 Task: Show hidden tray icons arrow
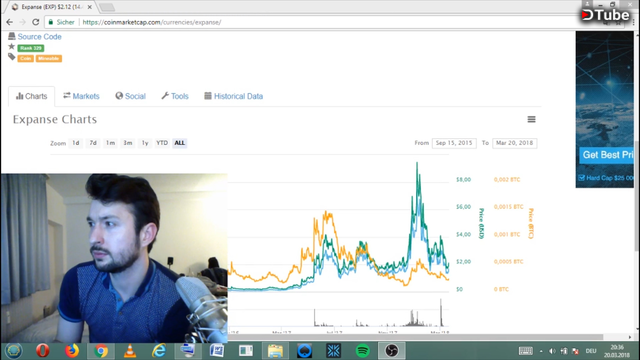tap(541, 351)
